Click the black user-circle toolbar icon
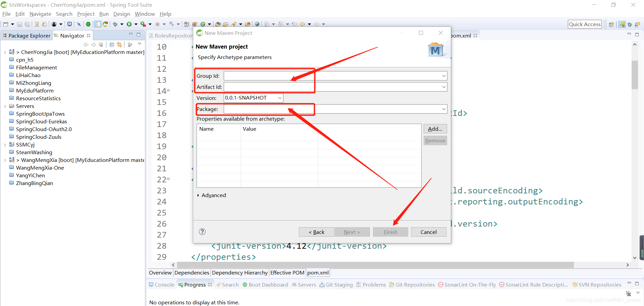This screenshot has height=306, width=644. [x=54, y=24]
